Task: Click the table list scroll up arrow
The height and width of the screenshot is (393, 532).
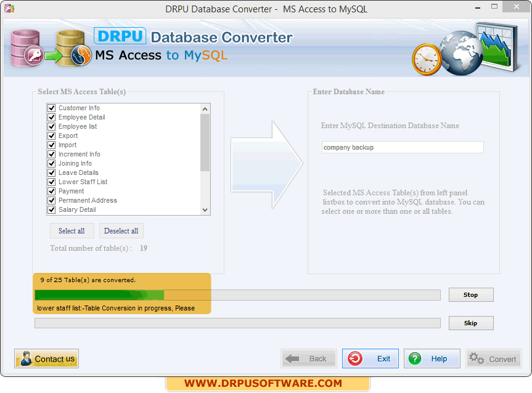Action: tap(205, 109)
